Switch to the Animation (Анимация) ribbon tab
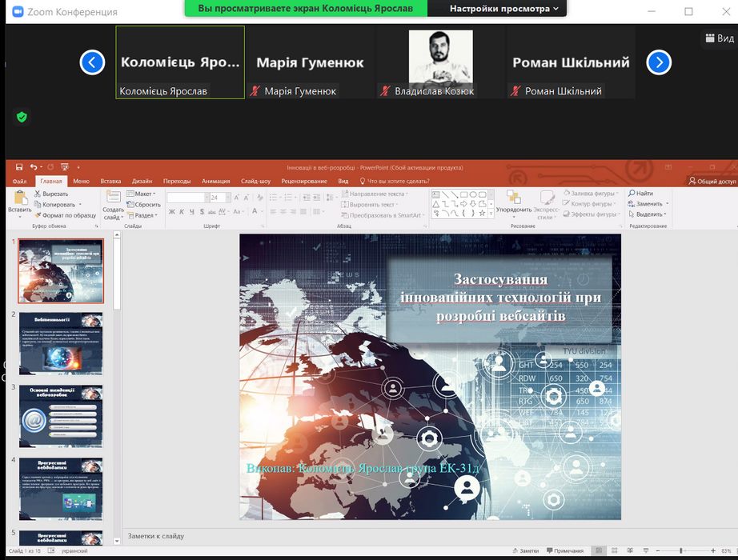The image size is (738, 560). 215,181
